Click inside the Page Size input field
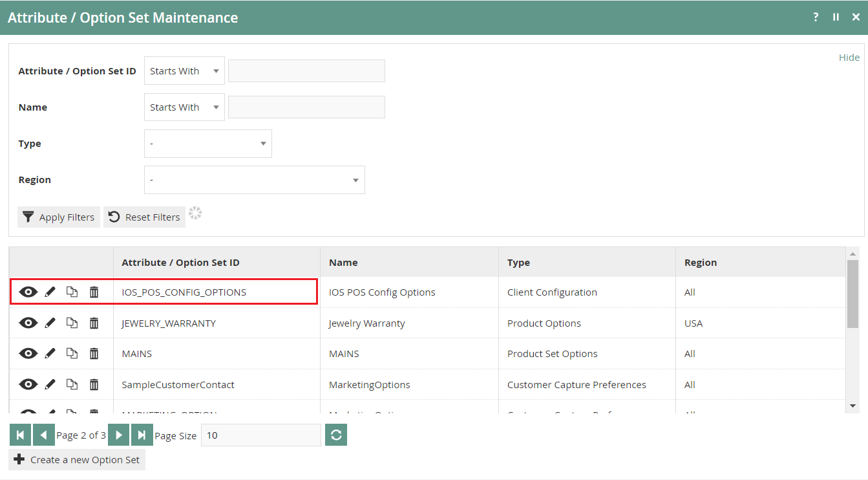Viewport: 868px width, 480px height. tap(260, 435)
